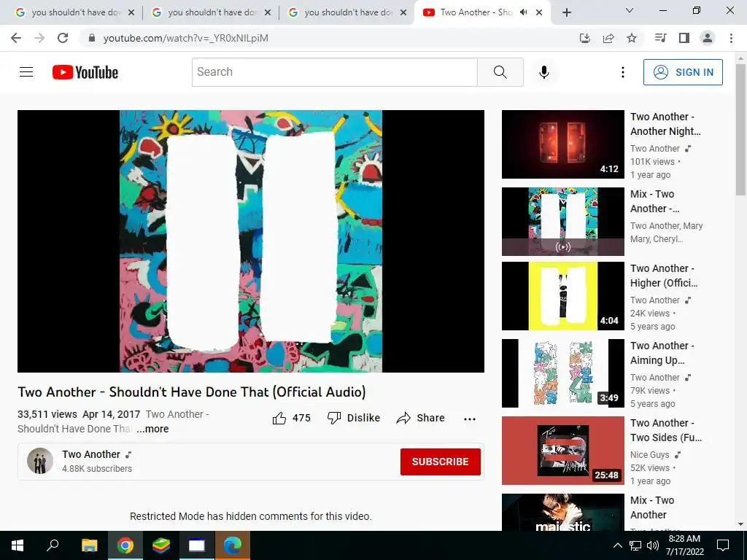Image resolution: width=747 pixels, height=560 pixels.
Task: Open the YouTube hamburger guide menu
Action: (26, 72)
